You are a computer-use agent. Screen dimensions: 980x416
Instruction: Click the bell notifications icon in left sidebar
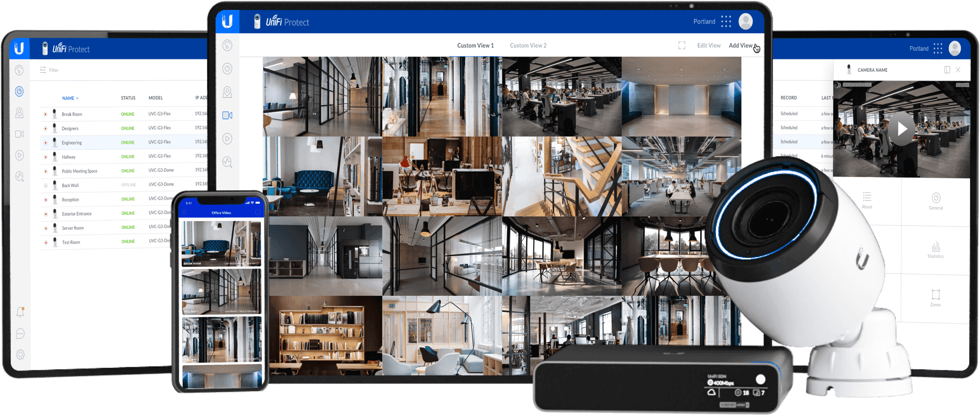point(20,312)
